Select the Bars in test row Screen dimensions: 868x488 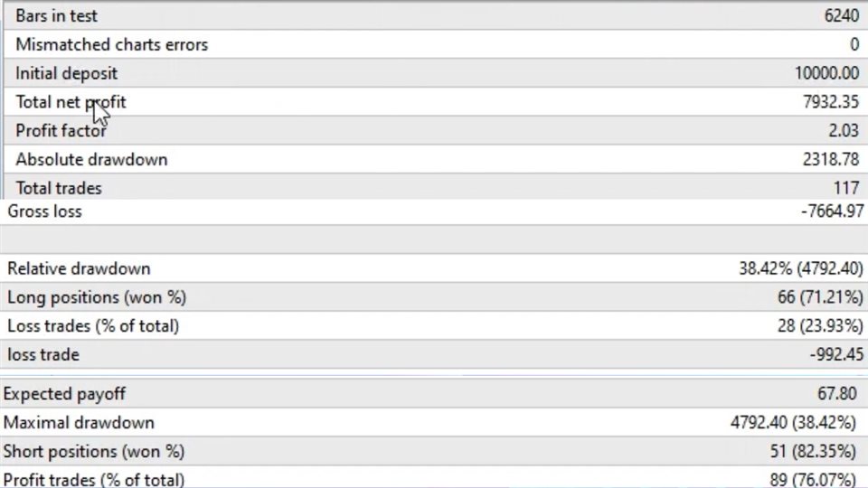[436, 15]
